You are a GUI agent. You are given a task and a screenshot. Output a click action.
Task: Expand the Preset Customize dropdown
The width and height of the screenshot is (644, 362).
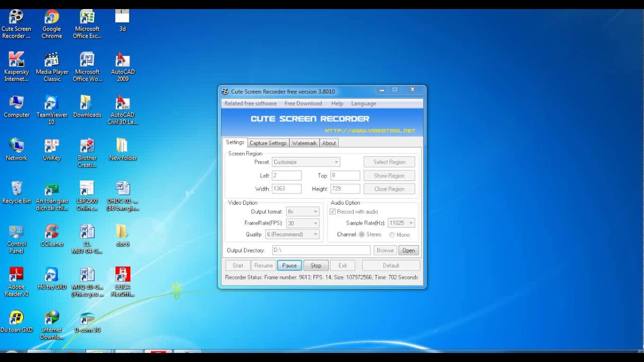click(x=306, y=162)
